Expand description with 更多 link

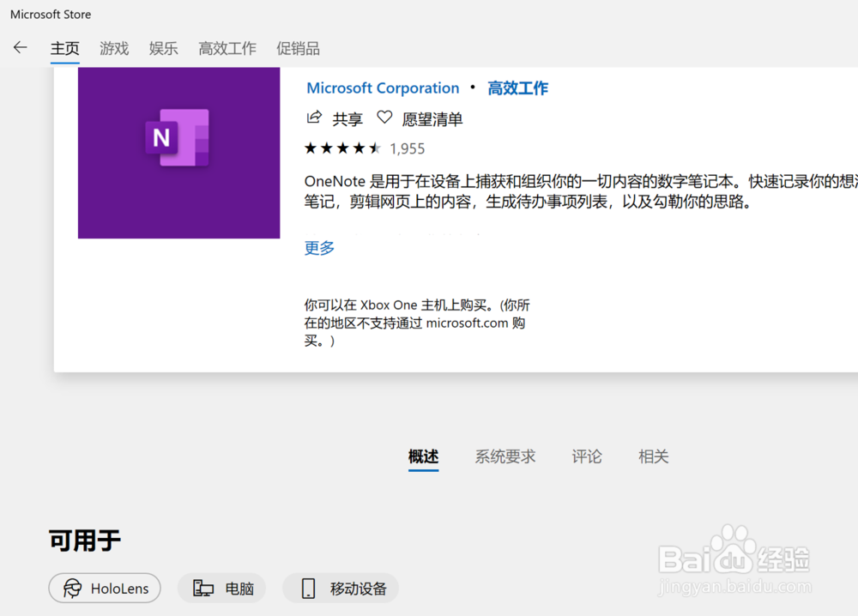[319, 248]
